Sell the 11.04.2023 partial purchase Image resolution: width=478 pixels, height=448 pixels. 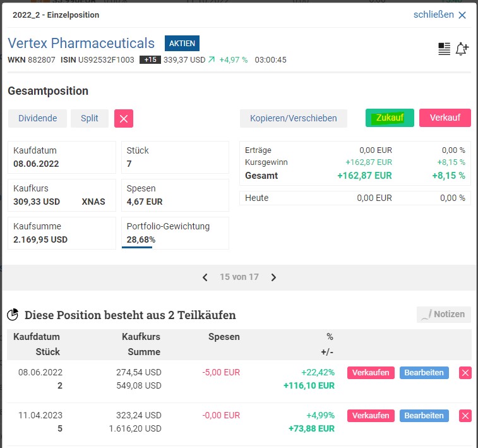coord(371,416)
